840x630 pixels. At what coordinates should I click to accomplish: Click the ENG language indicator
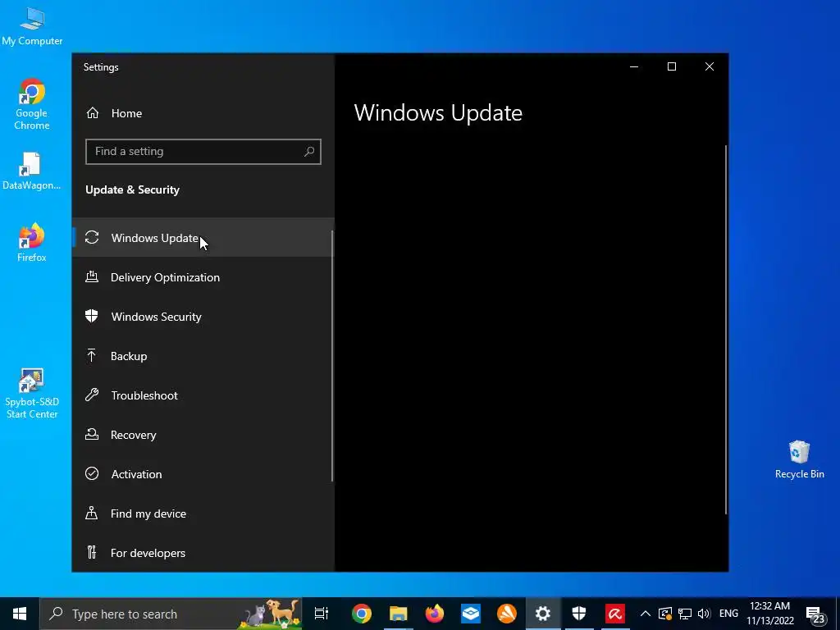728,614
